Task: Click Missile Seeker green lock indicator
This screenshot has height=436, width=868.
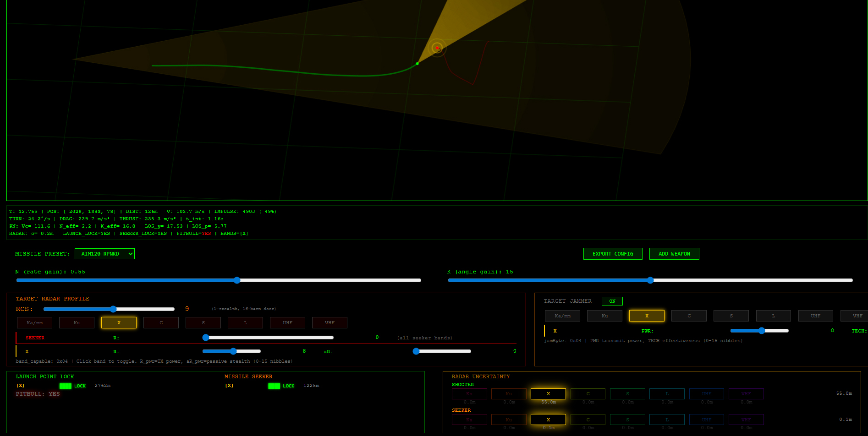Action: (274, 386)
